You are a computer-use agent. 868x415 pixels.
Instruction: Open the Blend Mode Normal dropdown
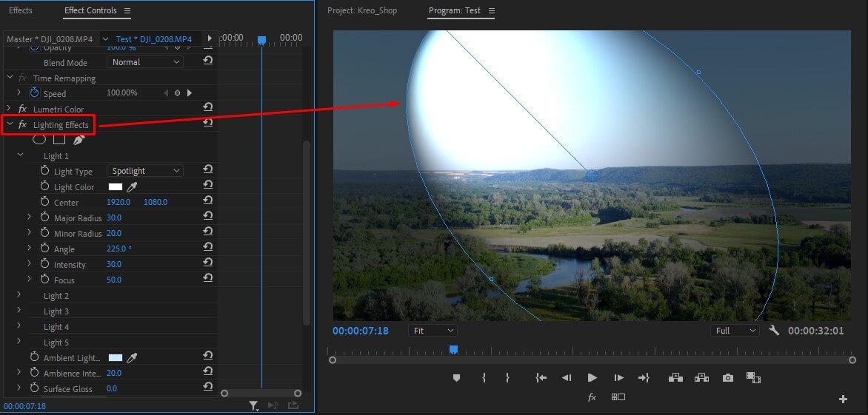tap(145, 62)
